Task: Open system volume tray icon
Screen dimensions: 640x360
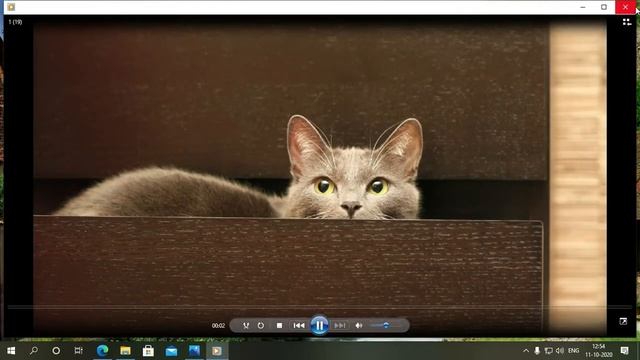Action: 560,351
